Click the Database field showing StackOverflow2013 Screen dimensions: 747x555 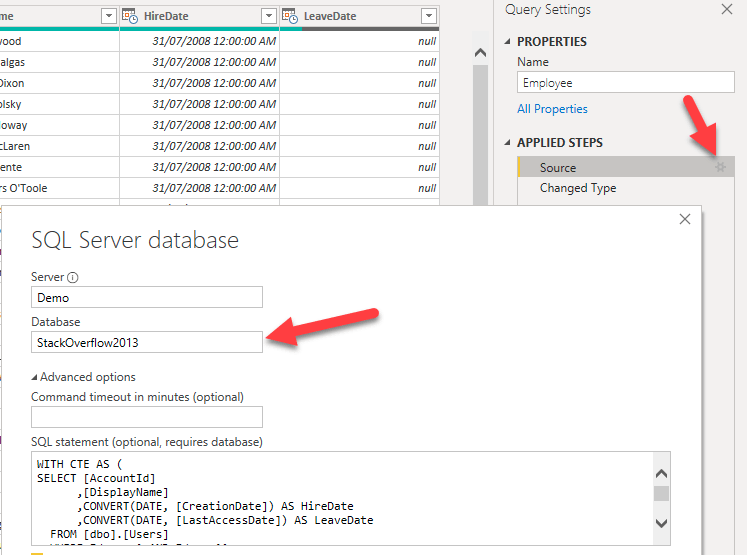point(146,342)
